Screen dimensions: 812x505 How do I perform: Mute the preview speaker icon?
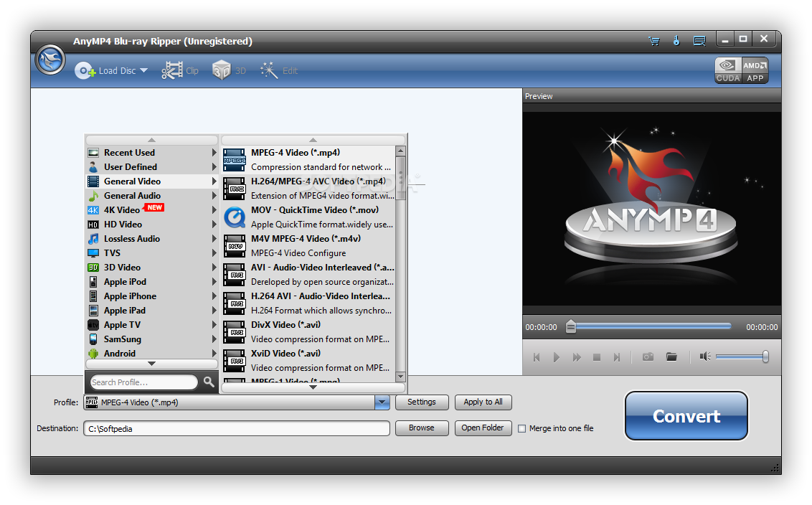705,357
